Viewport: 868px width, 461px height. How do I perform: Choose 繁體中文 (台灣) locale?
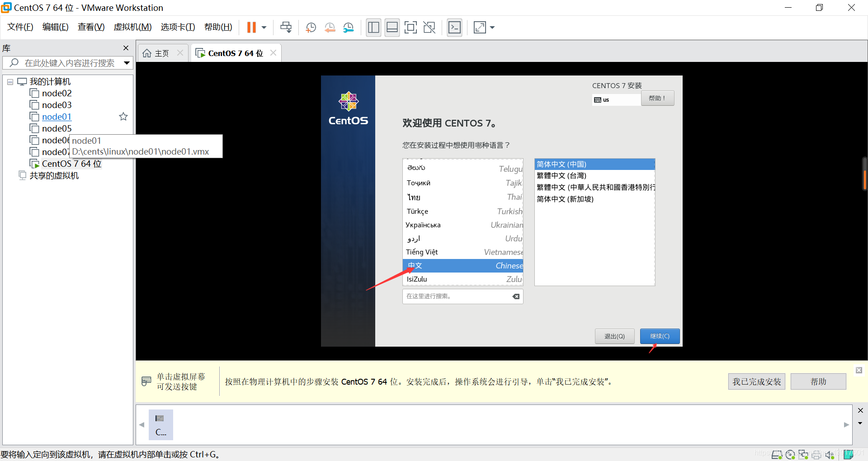tap(594, 175)
